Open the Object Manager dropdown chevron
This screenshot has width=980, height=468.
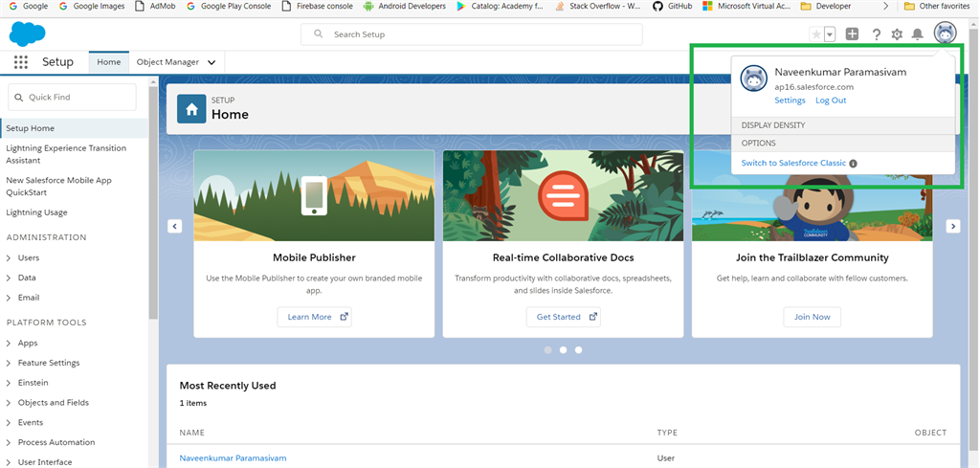212,62
